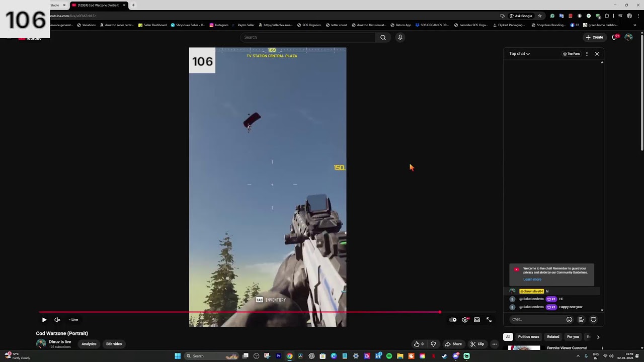Dislike the video with thumbs down

(433, 344)
